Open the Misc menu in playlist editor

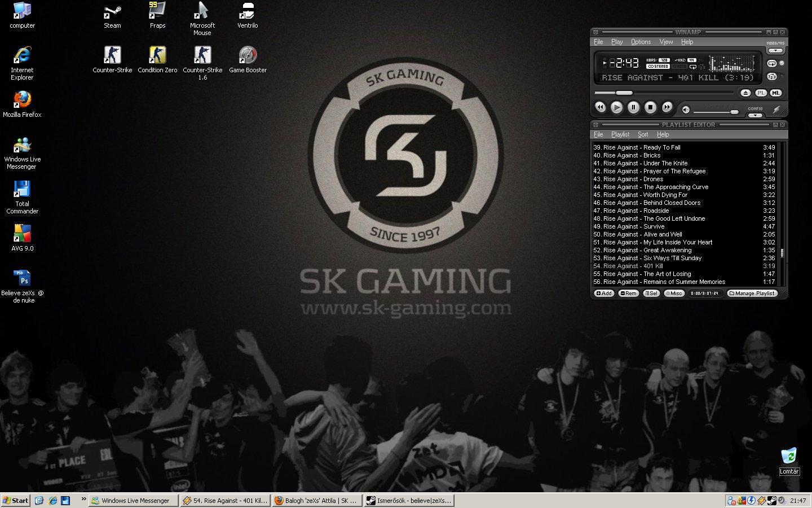click(x=674, y=294)
